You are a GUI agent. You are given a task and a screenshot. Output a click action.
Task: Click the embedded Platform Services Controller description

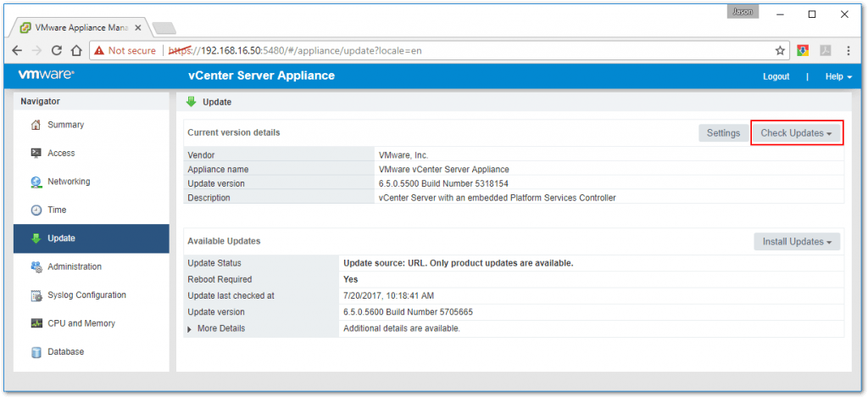click(x=497, y=198)
